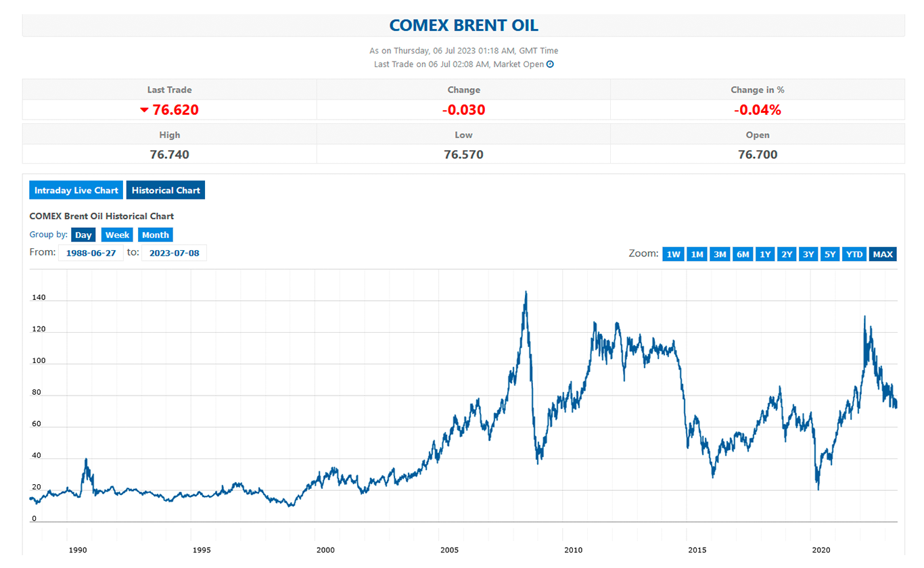Screen dimensions: 924x568
Task: Choose the 3Y zoom range
Action: click(808, 254)
